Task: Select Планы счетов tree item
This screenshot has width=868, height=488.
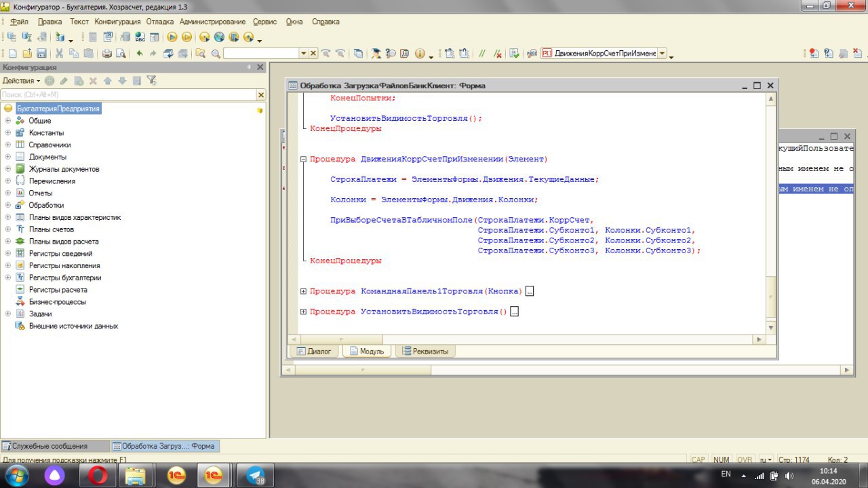Action: pyautogui.click(x=51, y=229)
